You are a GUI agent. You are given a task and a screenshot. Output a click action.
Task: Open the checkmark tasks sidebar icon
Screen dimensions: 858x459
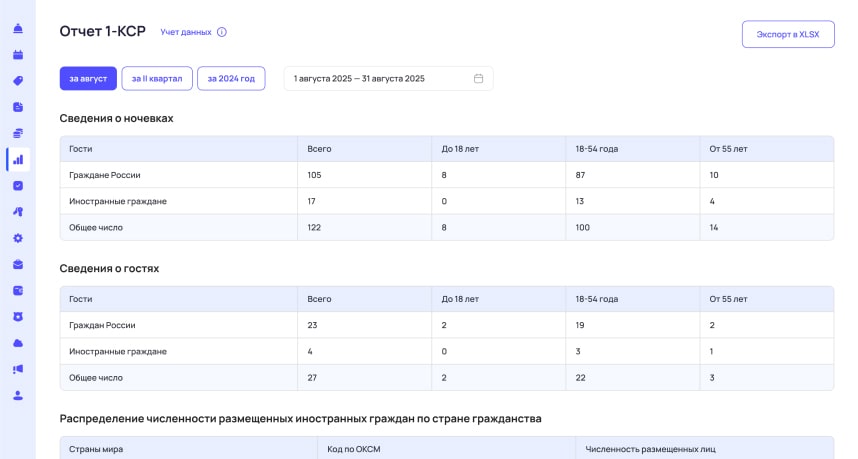[18, 186]
